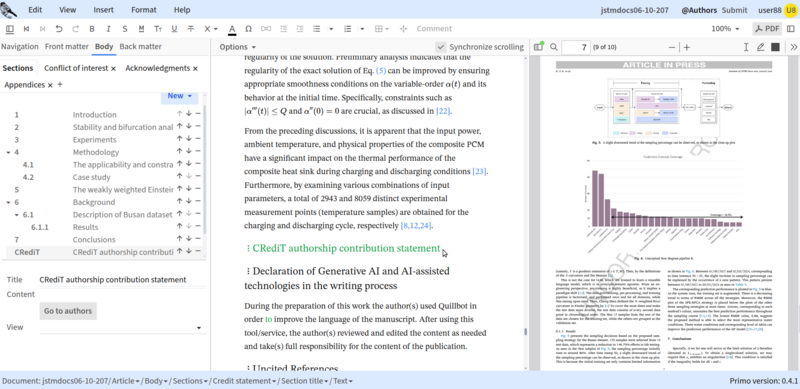Follow citation link [8,12,24]
Screen dimensions: 800x389
tap(417, 226)
